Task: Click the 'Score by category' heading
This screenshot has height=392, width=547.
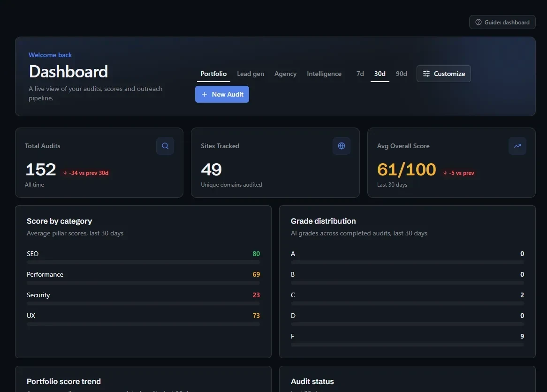Action: (59, 221)
